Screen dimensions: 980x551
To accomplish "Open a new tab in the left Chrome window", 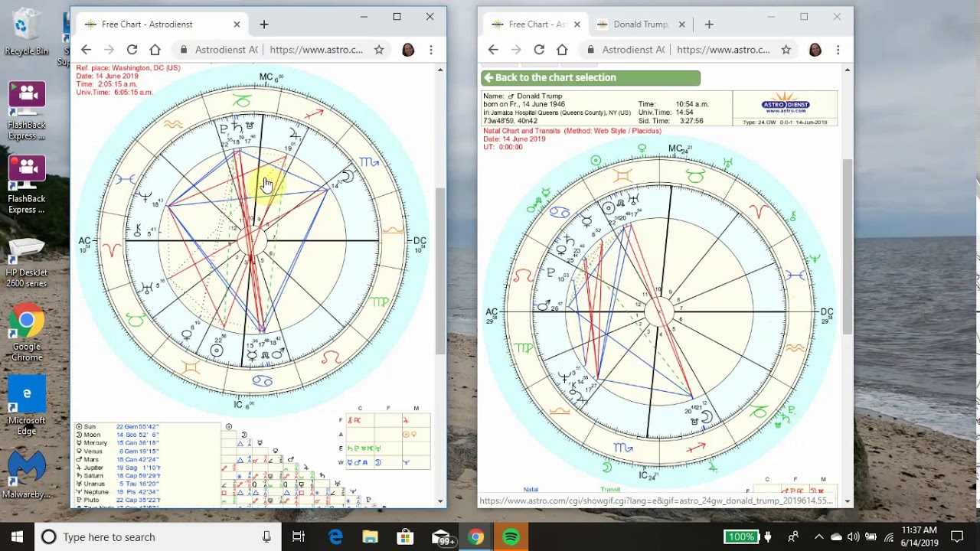I will point(264,24).
